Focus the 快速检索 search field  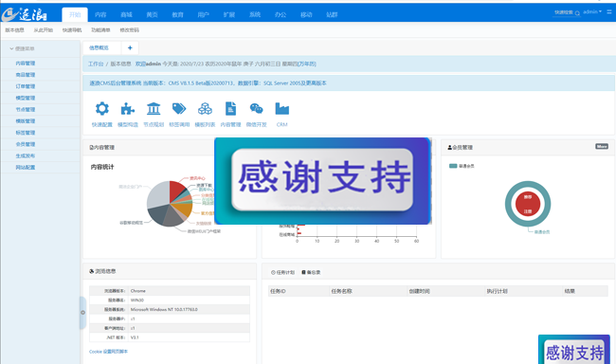pos(563,12)
